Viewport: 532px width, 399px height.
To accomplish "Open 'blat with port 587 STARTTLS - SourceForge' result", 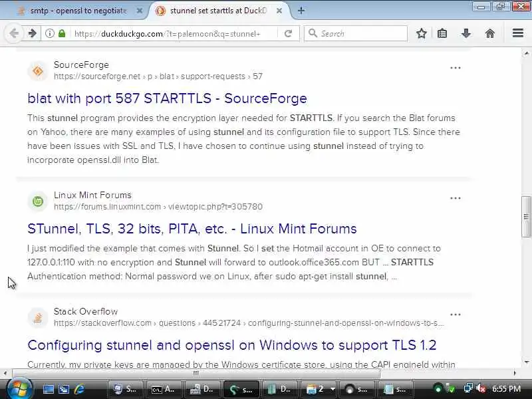I will click(x=168, y=98).
